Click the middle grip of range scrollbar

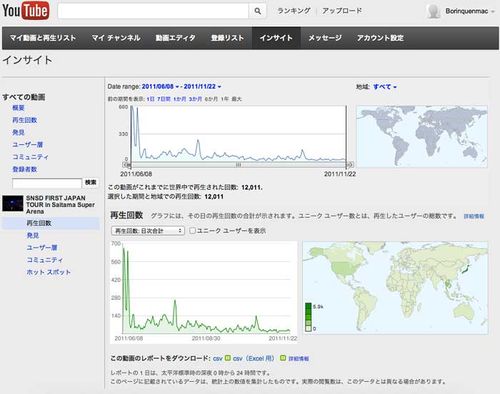pos(238,165)
